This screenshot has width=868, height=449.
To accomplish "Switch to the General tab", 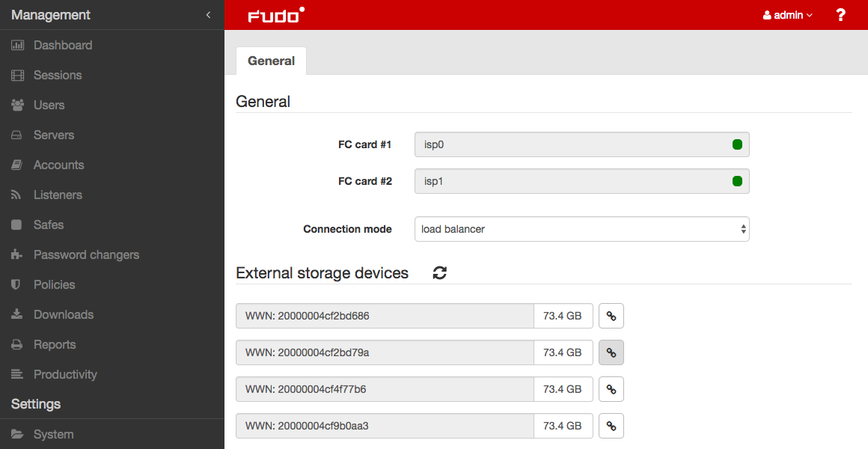I will pos(271,61).
